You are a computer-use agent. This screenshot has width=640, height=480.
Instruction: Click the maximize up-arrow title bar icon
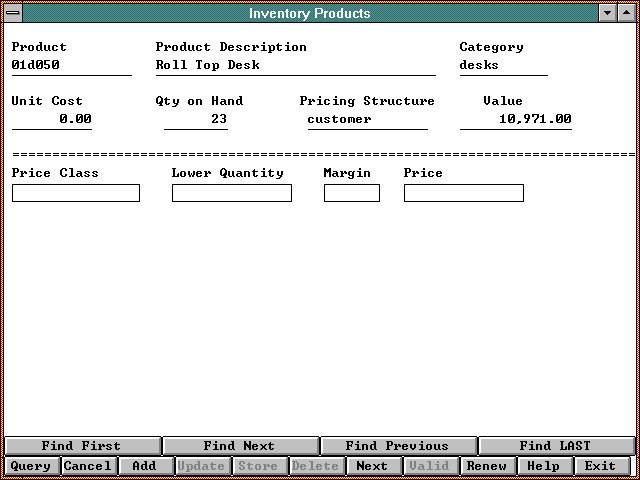coord(627,13)
